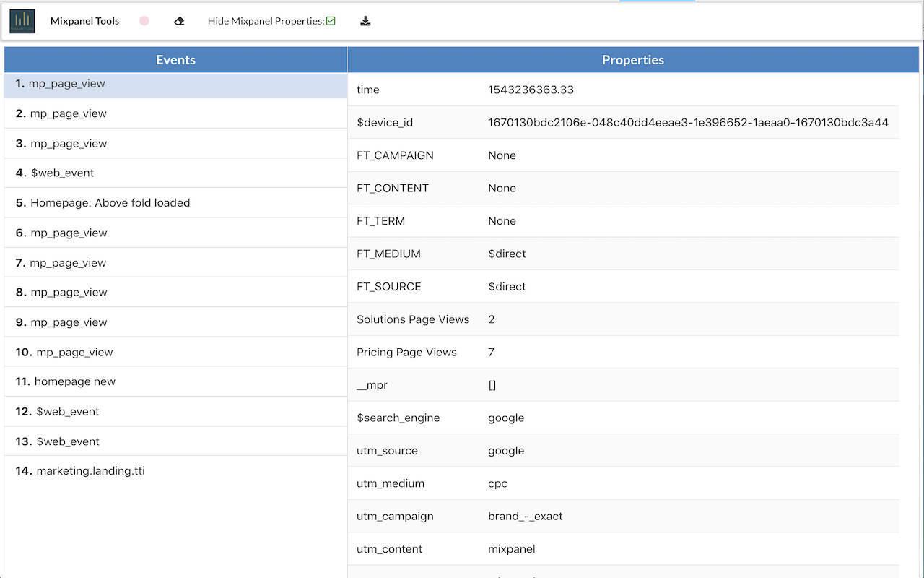Click the time value 1543236363.33
This screenshot has height=578, width=924.
[531, 90]
